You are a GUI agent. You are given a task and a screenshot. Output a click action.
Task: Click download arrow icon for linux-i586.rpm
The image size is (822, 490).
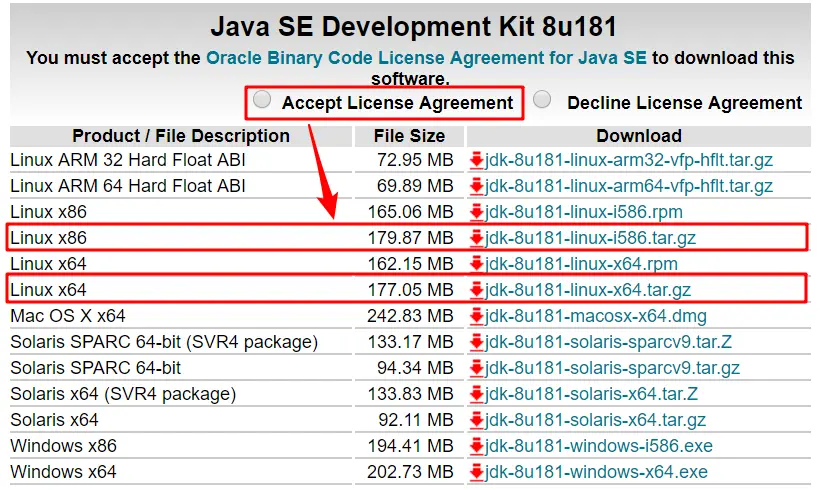pos(477,212)
